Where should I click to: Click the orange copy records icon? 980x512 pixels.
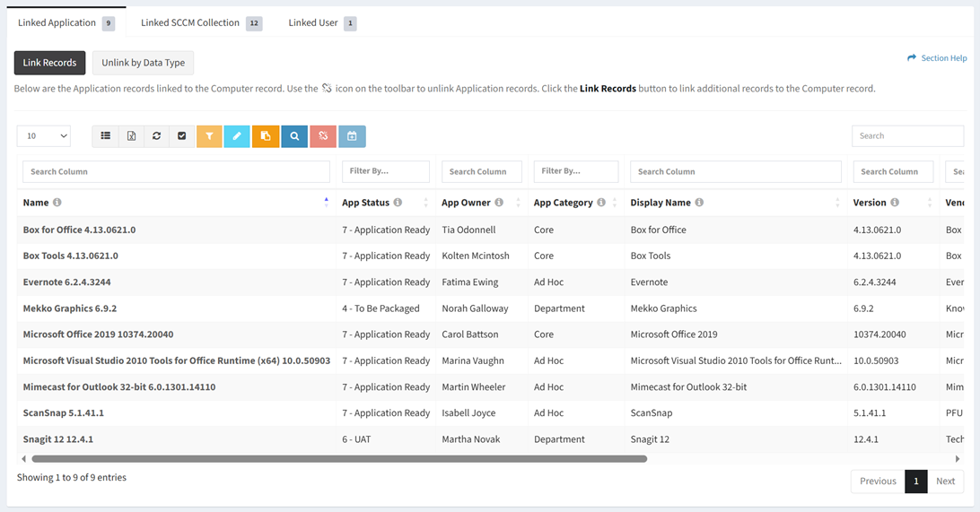coord(266,136)
